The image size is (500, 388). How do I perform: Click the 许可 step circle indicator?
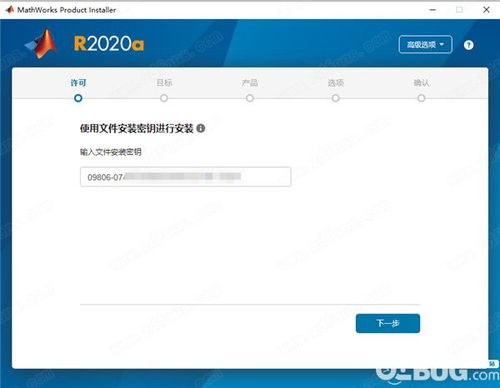pos(78,98)
